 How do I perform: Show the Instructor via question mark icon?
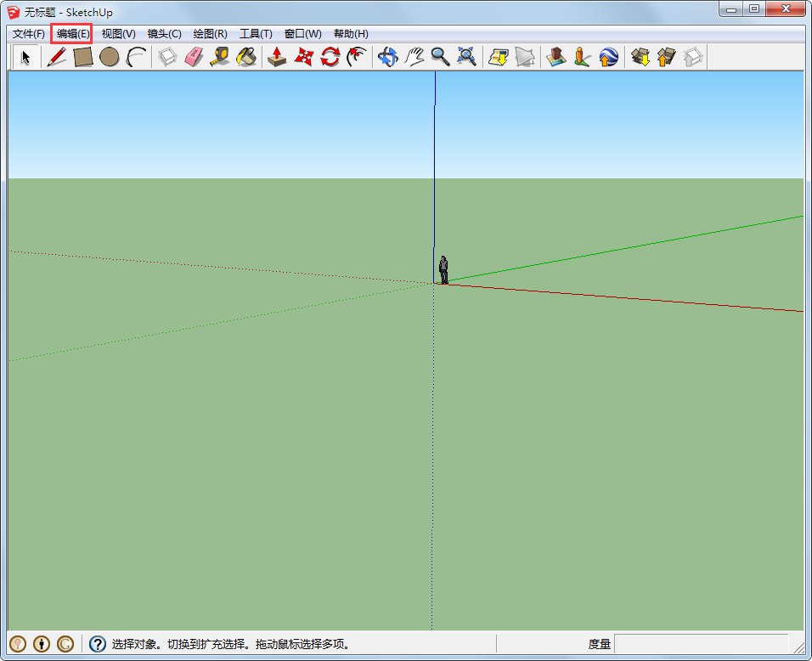pyautogui.click(x=98, y=644)
